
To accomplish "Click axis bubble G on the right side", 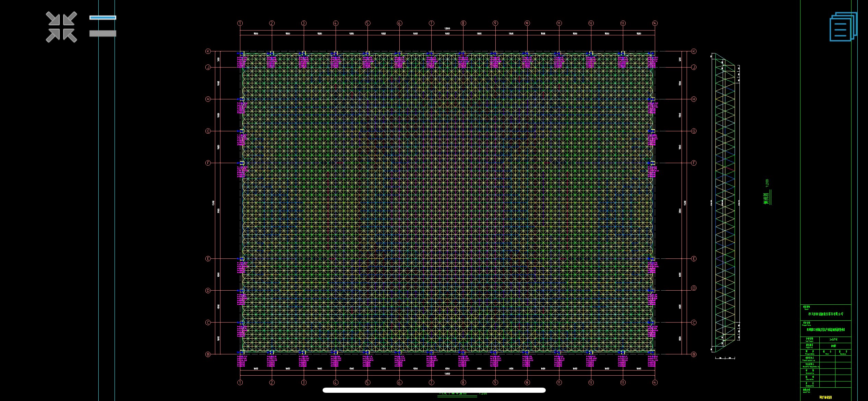I will (694, 131).
